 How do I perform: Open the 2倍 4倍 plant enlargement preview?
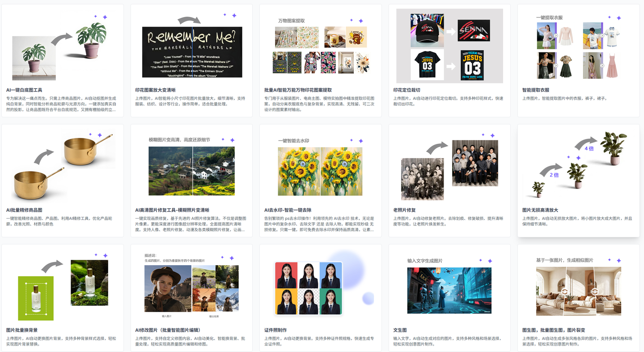click(578, 166)
